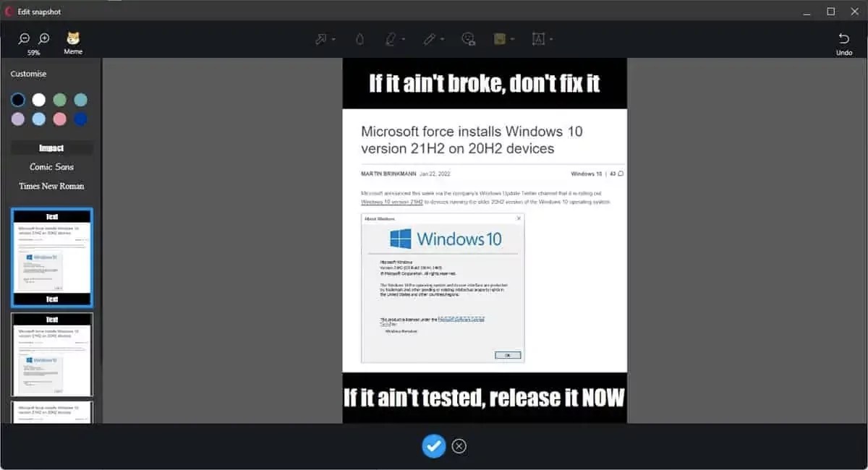The width and height of the screenshot is (868, 470).
Task: Select the Highlighter tool
Action: coord(391,39)
